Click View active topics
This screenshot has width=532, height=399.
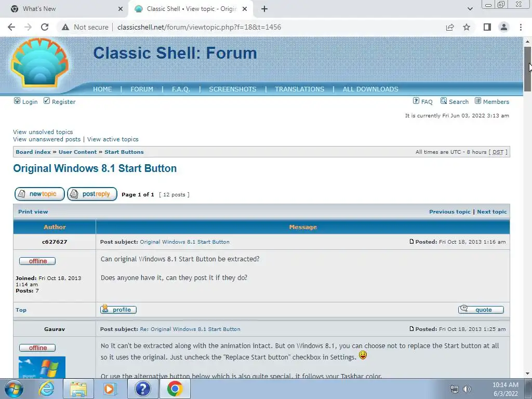pyautogui.click(x=113, y=139)
